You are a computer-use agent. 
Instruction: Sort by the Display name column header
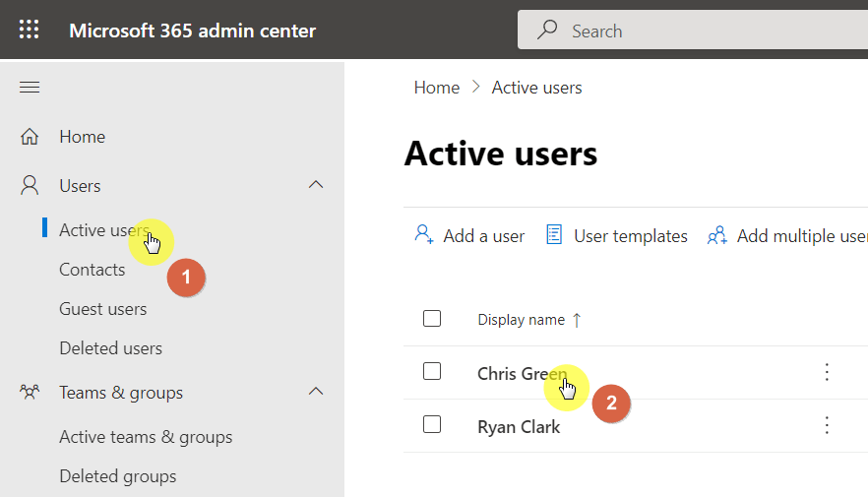point(522,320)
